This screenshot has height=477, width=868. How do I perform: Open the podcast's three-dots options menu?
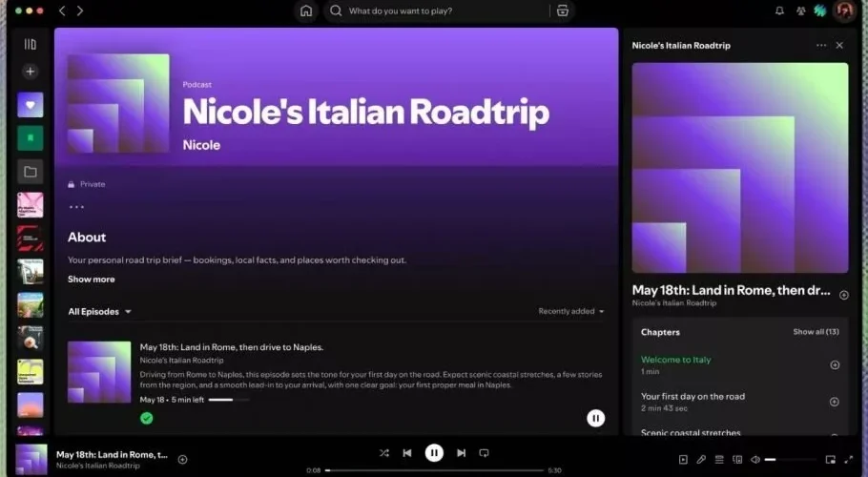[x=76, y=207]
